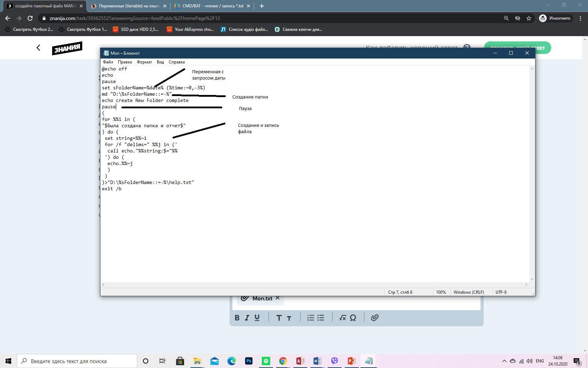Go forward in Chrome history
This screenshot has height=368, width=588.
coord(19,18)
